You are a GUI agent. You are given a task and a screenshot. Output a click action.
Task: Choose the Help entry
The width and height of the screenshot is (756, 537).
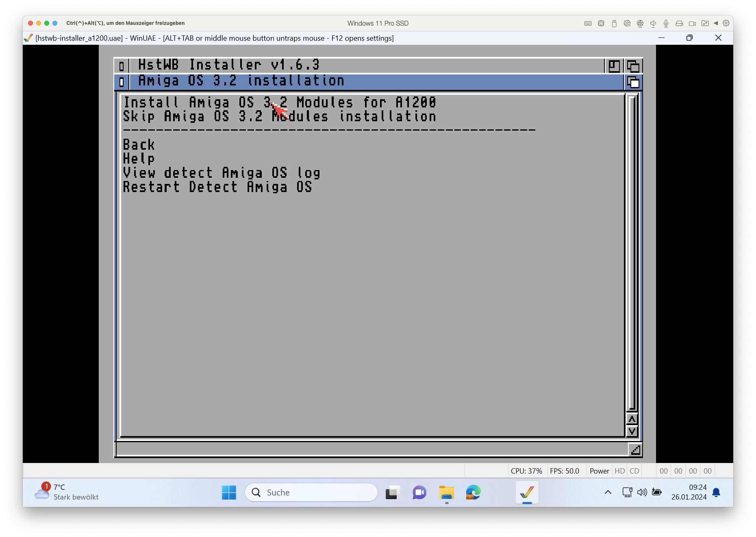click(139, 159)
